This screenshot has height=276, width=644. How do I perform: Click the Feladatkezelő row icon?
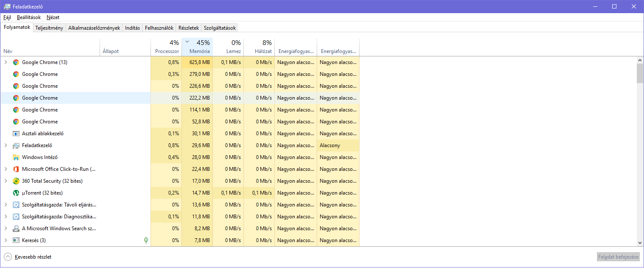[x=16, y=145]
